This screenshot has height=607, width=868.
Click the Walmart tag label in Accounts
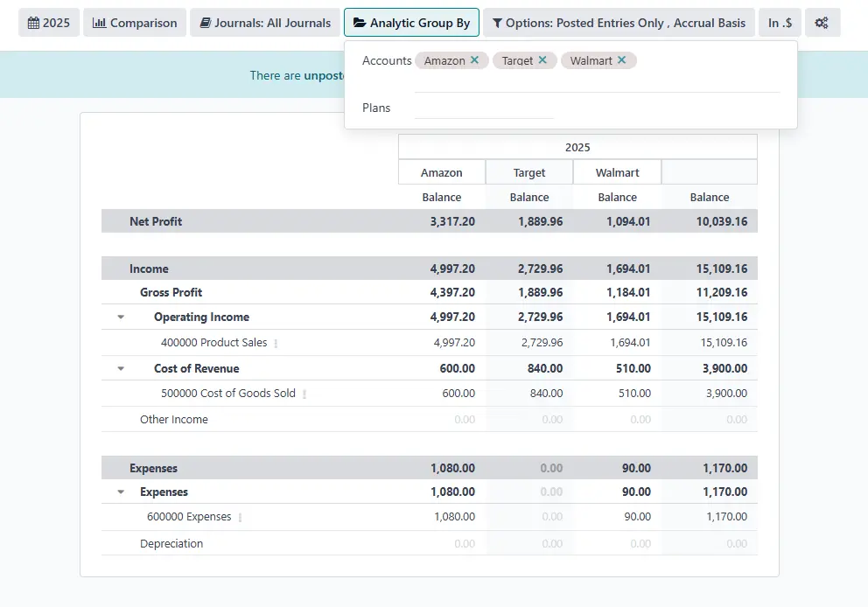pos(591,60)
